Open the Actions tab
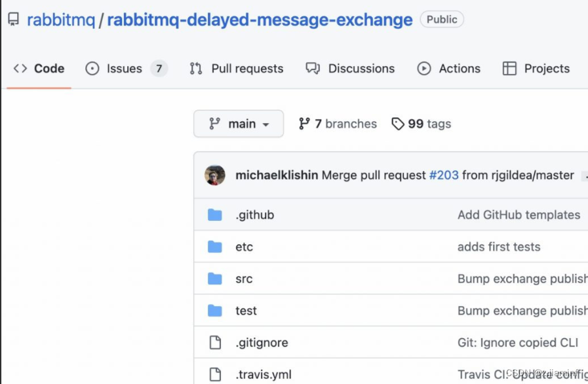 [x=449, y=69]
